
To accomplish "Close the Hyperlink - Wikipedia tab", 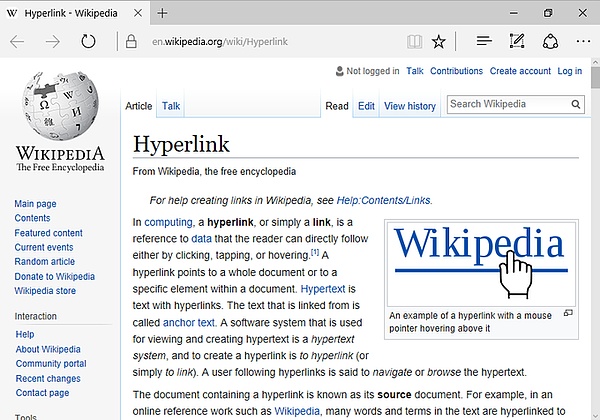I will pos(135,13).
